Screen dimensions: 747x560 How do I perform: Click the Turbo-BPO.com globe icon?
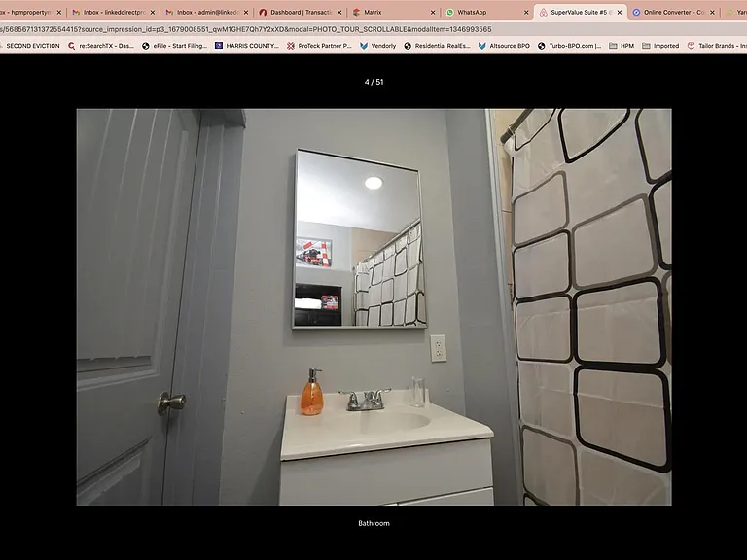[x=542, y=46]
